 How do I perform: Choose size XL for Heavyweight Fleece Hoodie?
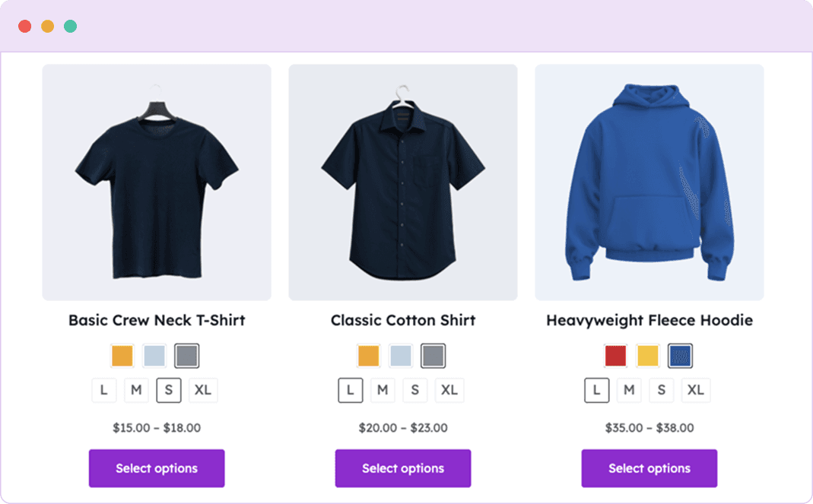click(x=696, y=391)
